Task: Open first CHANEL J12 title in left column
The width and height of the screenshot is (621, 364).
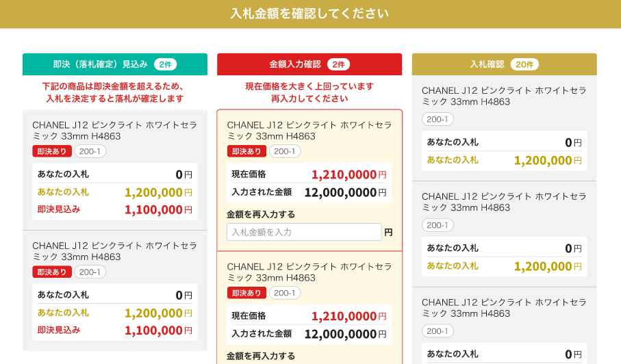Action: click(x=114, y=130)
